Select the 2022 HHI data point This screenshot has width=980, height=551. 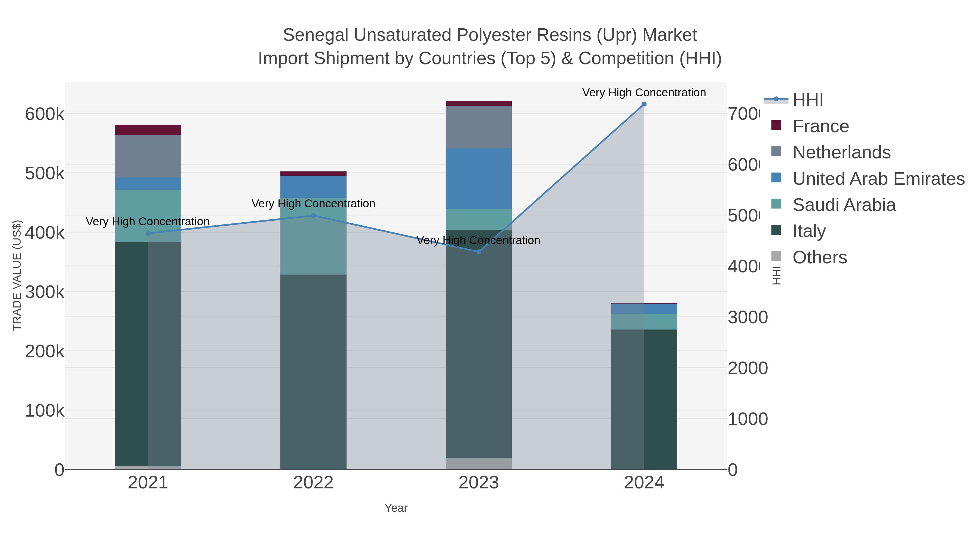tap(314, 216)
